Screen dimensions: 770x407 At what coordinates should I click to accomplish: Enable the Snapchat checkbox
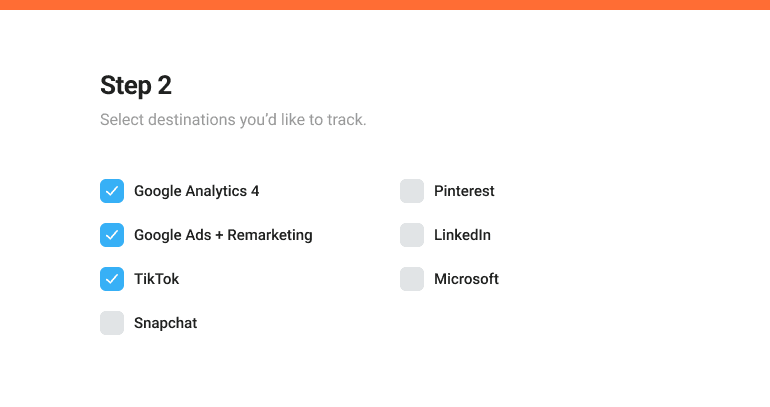coord(112,323)
